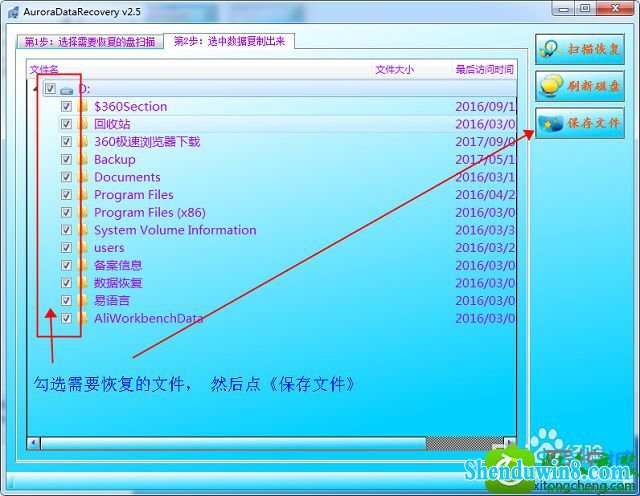Viewport: 640px width, 496px height.
Task: Toggle the 易语言 folder checkbox
Action: (66, 300)
